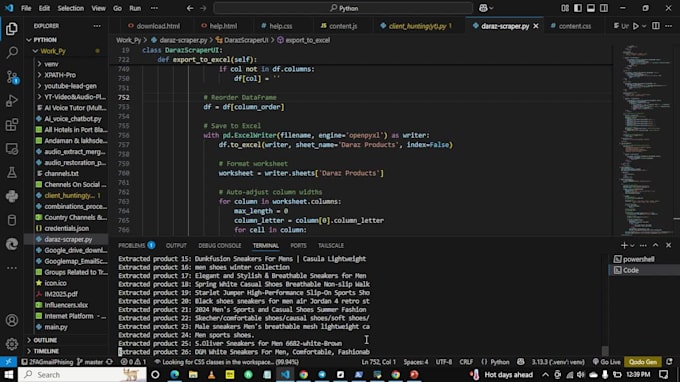The width and height of the screenshot is (680, 382).
Task: Open the remote window indicator in status bar
Action: tap(8, 362)
